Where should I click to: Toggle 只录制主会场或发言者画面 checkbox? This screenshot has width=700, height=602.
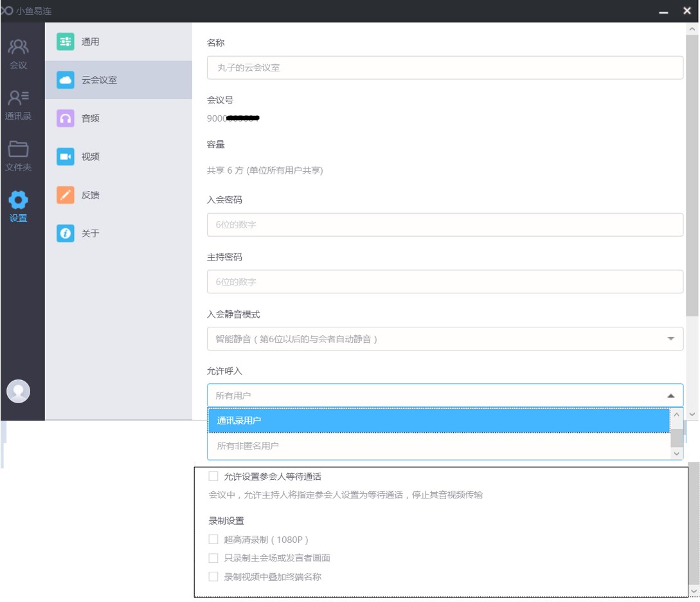coord(213,558)
